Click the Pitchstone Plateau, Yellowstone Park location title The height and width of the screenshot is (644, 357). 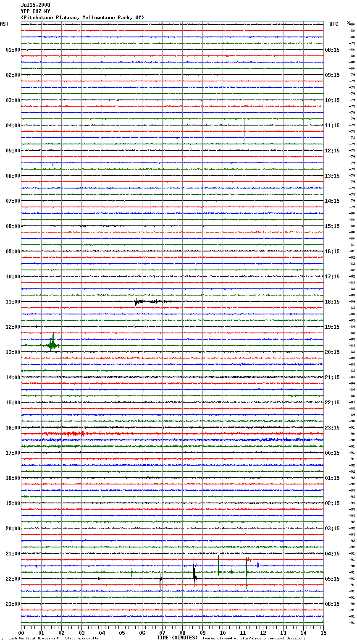(x=82, y=18)
